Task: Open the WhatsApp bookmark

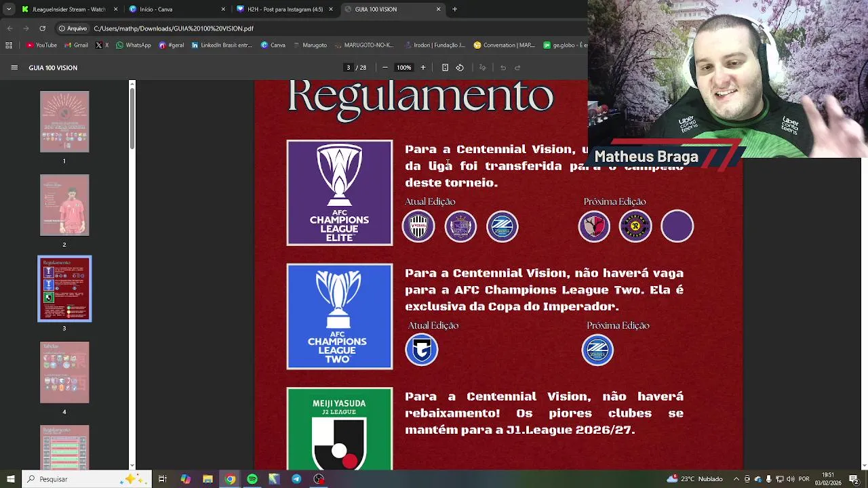Action: point(133,45)
